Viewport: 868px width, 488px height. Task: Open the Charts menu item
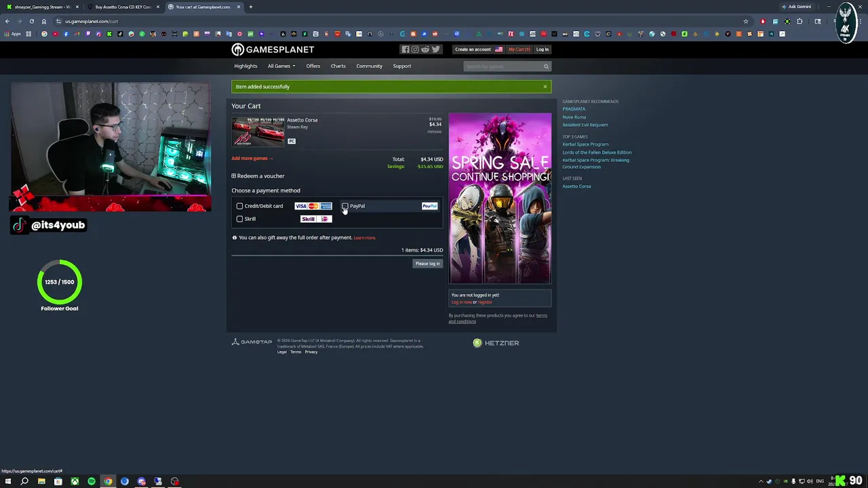[x=338, y=66]
